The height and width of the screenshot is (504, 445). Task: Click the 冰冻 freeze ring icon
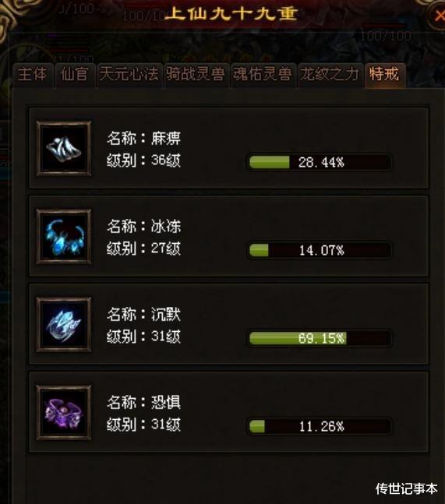coord(64,237)
